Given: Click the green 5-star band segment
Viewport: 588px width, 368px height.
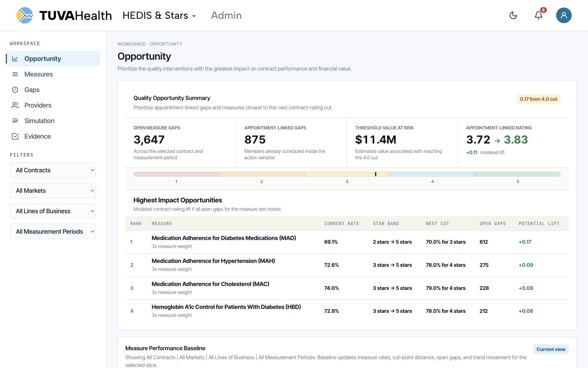Looking at the screenshot, I should [518, 174].
